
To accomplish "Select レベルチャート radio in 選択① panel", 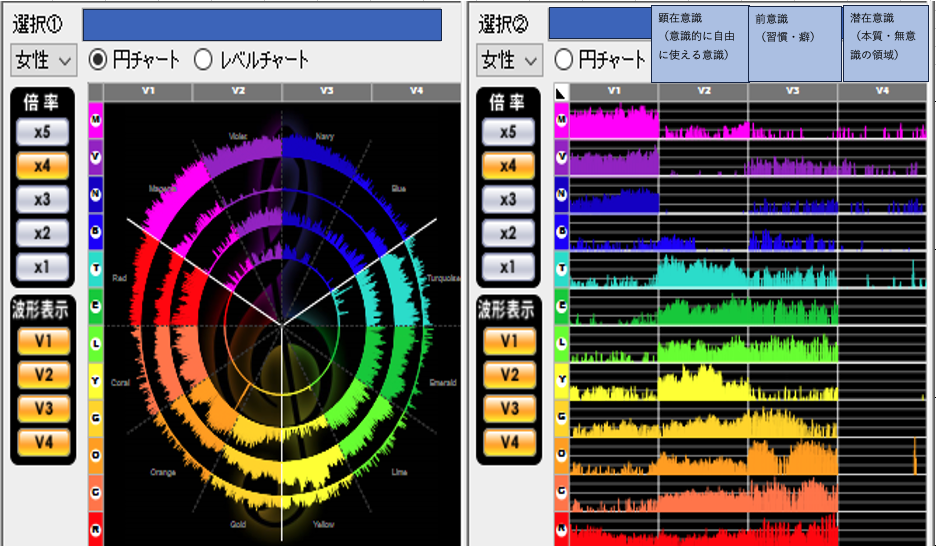I will coord(203,60).
